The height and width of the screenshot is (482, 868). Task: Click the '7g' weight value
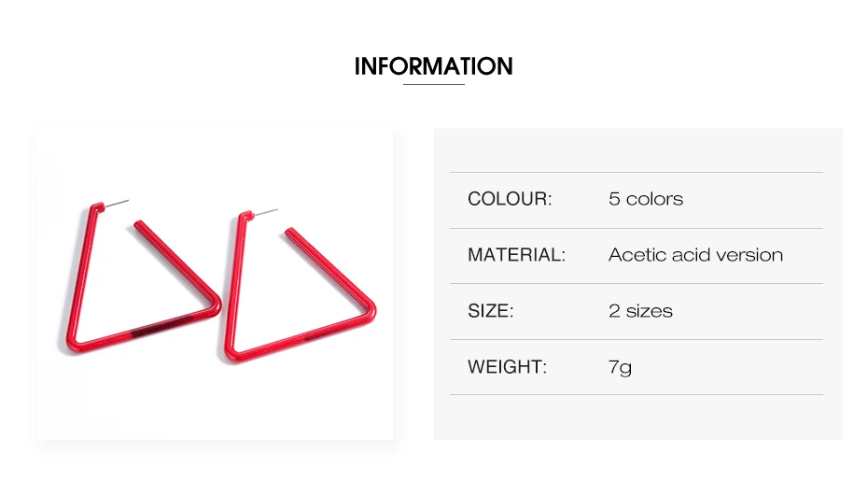620,367
